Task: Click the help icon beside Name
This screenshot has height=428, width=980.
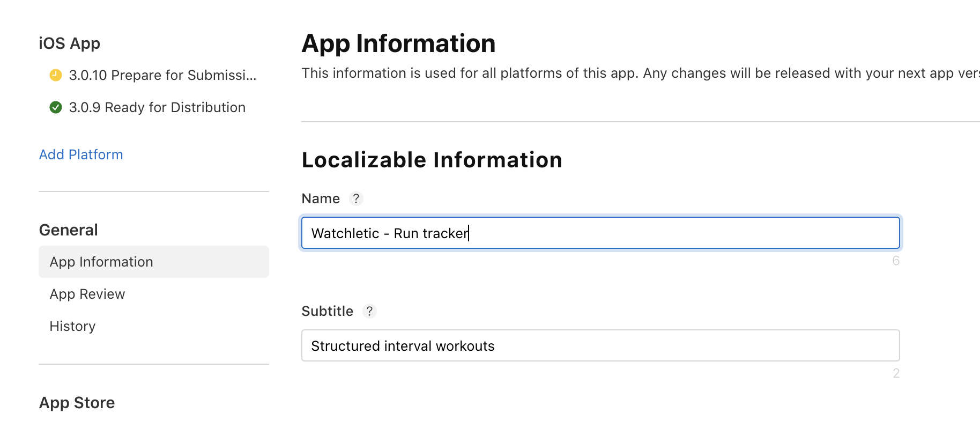Action: point(356,199)
